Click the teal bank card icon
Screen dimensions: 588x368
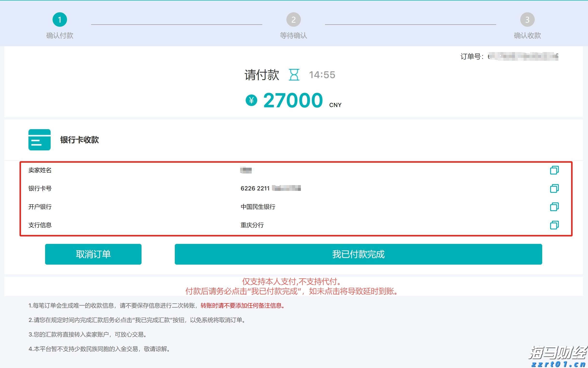[40, 140]
